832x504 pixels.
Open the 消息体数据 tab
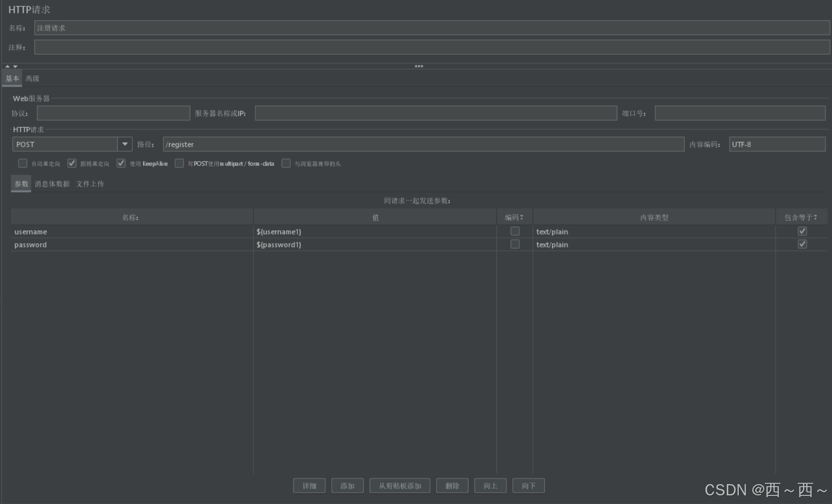click(x=52, y=184)
